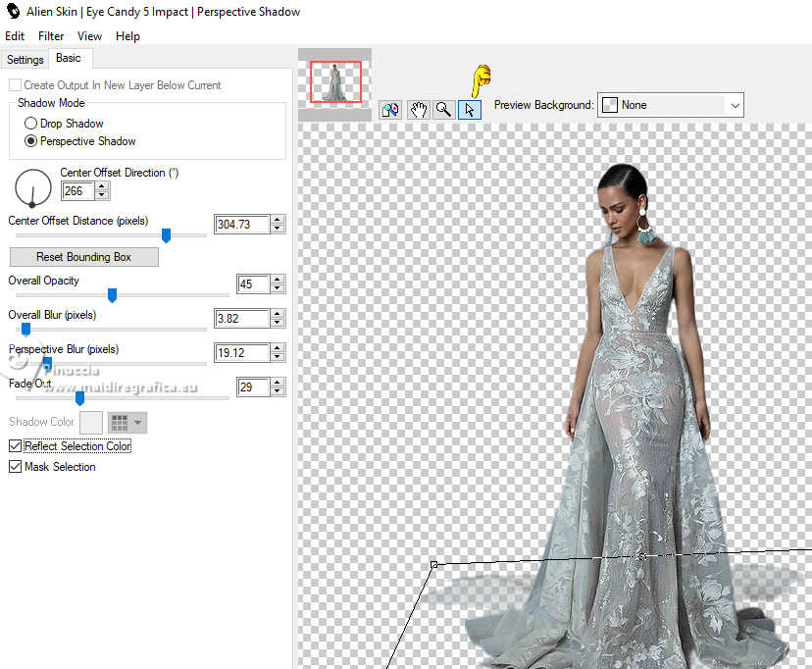Screen dimensions: 812x669
Task: Click the Overall Opacity value field
Action: pos(253,284)
